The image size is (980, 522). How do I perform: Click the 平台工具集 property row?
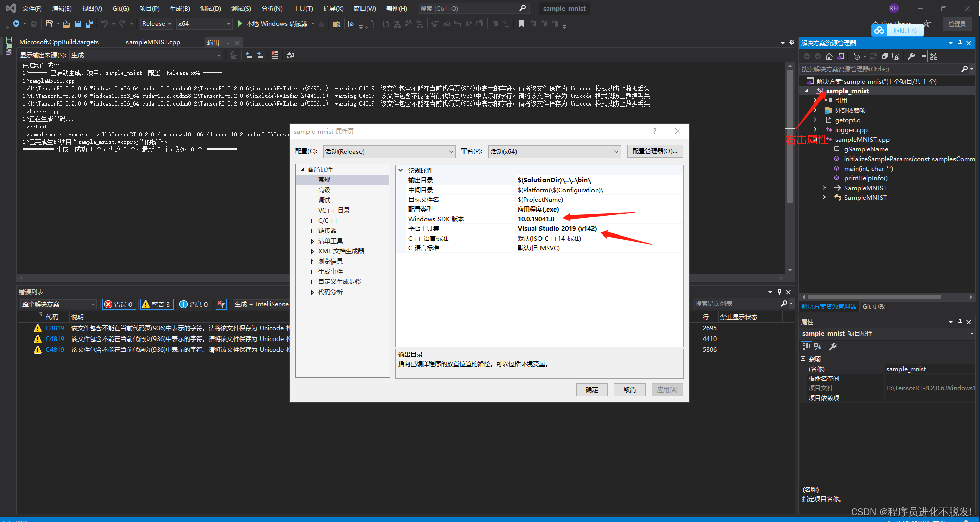tap(539, 229)
